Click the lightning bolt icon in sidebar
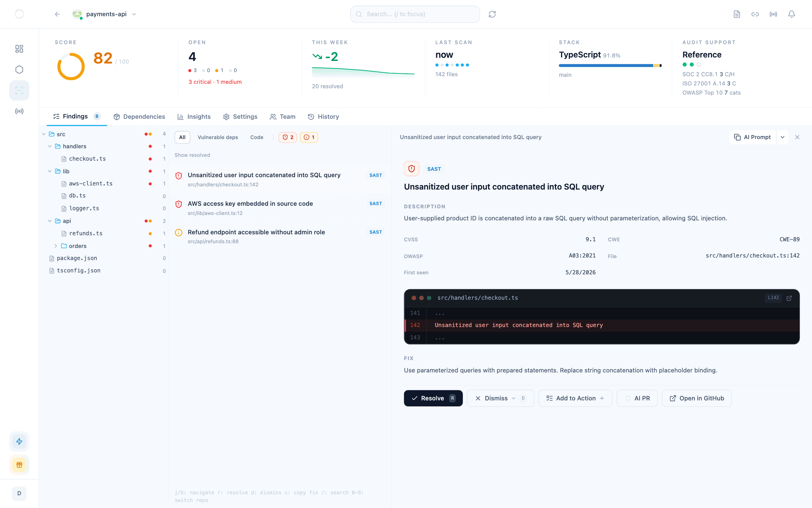Viewport: 812px width, 508px height. point(19,441)
